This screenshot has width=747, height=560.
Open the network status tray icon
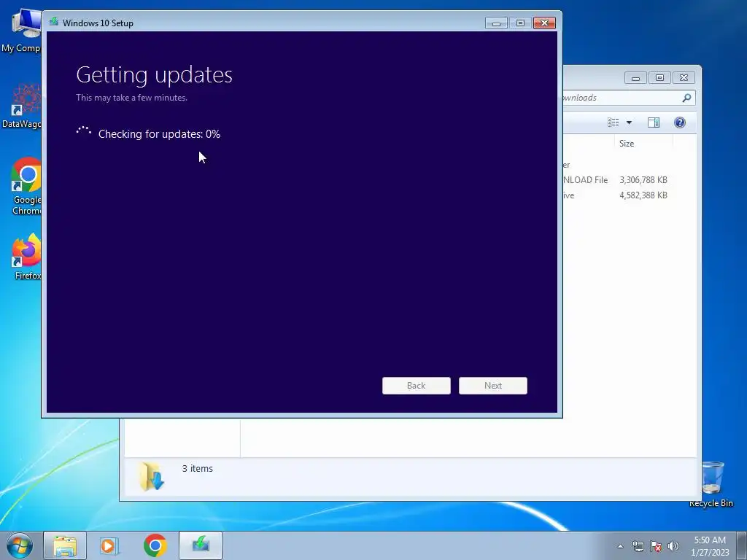pos(638,546)
